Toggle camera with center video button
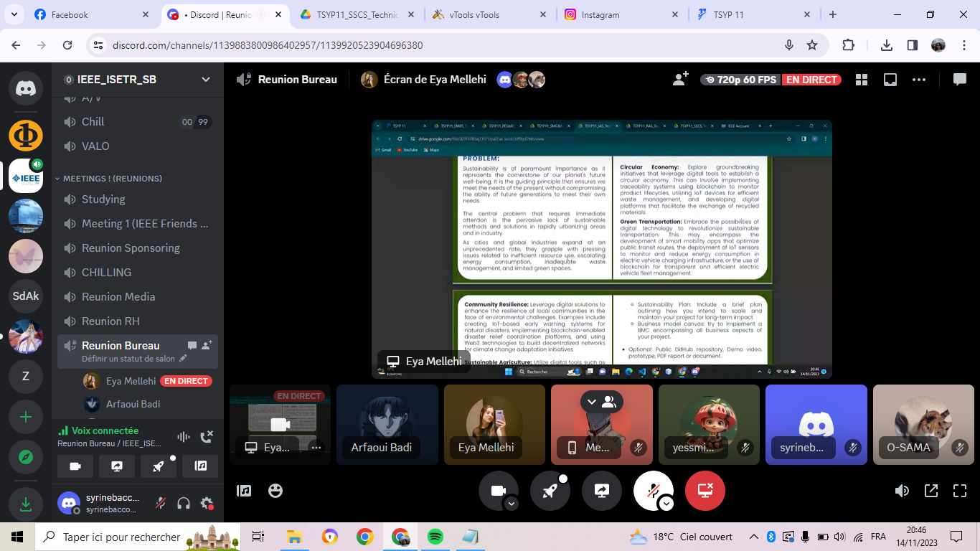The width and height of the screenshot is (980, 551). point(499,491)
